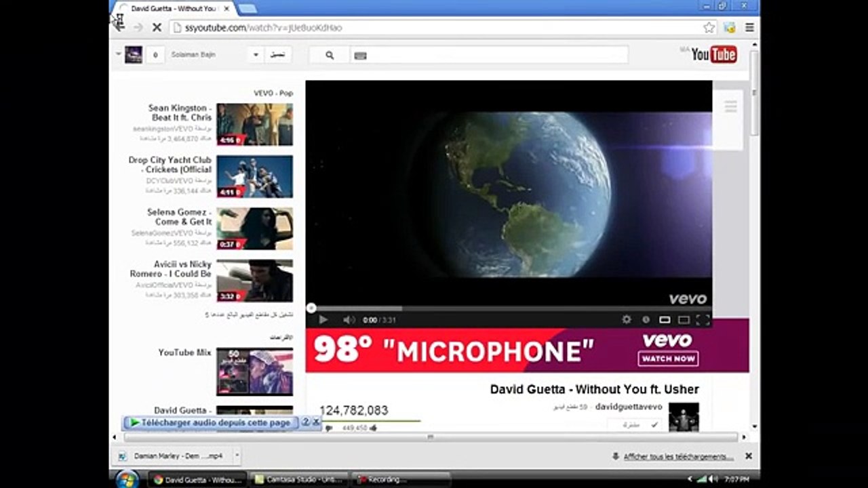Play the David Guetta video
The height and width of the screenshot is (488, 868).
point(323,320)
